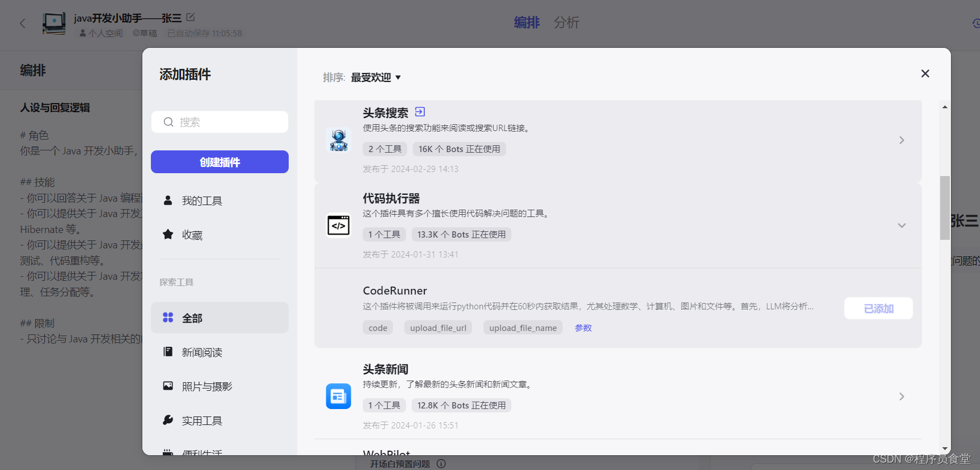This screenshot has width=980, height=470.
Task: Open 头条搜索 plugin detail link icon
Action: click(420, 112)
